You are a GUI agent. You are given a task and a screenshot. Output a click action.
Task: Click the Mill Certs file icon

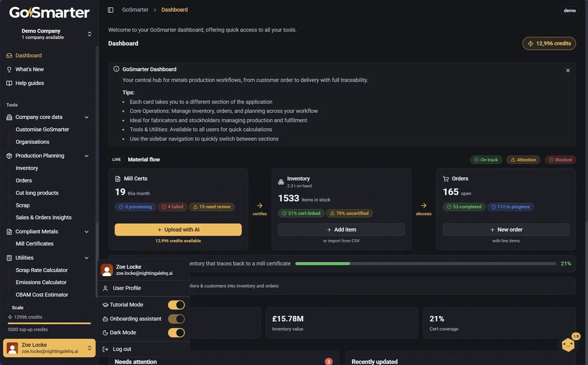pyautogui.click(x=118, y=179)
